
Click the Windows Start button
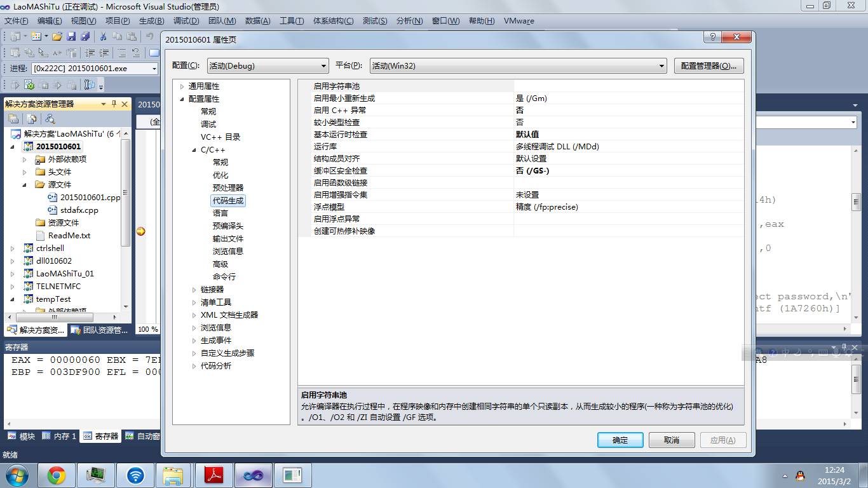[x=17, y=475]
